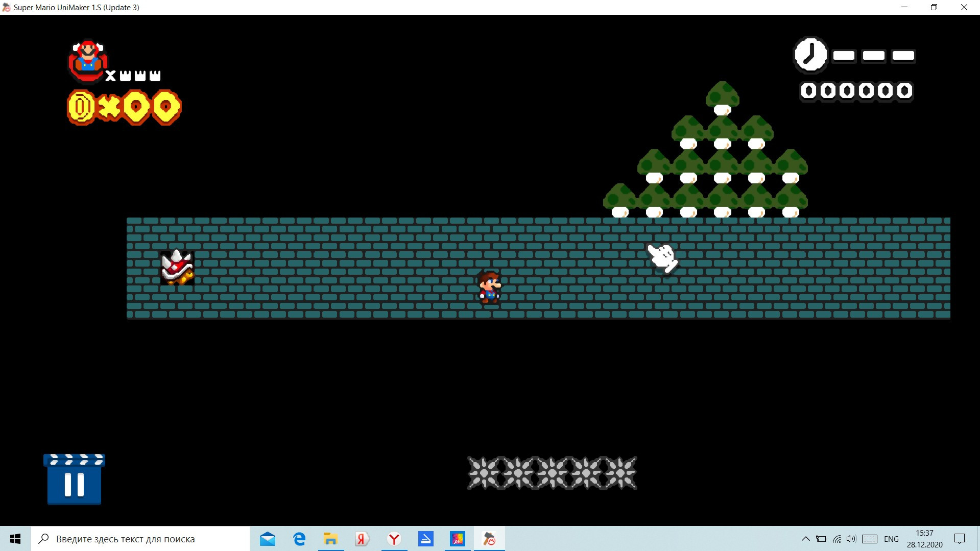980x551 pixels.
Task: Restore down the UniMaker window
Action: pos(934,7)
